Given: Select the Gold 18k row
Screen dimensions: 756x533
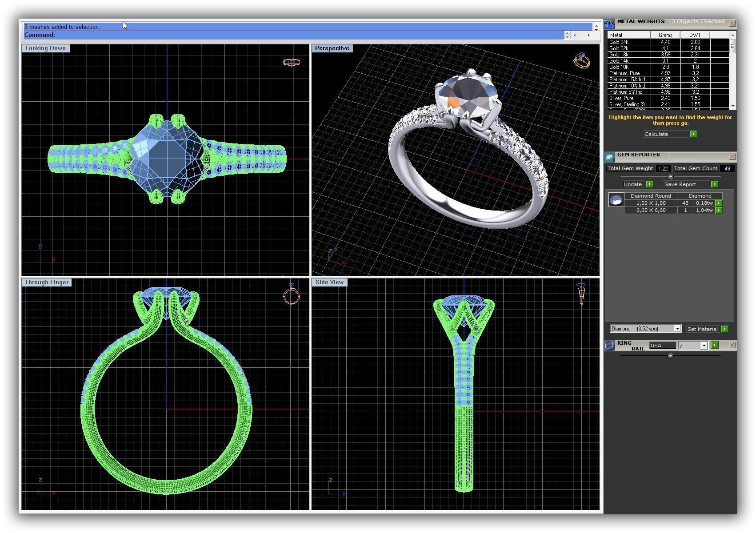Looking at the screenshot, I should (668, 55).
